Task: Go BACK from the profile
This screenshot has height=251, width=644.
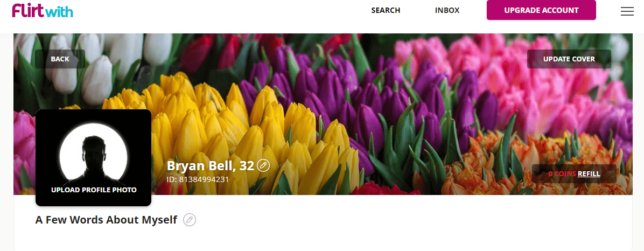Action: [60, 59]
